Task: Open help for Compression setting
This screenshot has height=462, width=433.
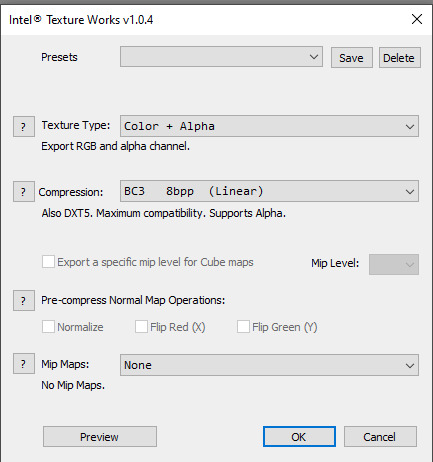Action: click(x=24, y=192)
